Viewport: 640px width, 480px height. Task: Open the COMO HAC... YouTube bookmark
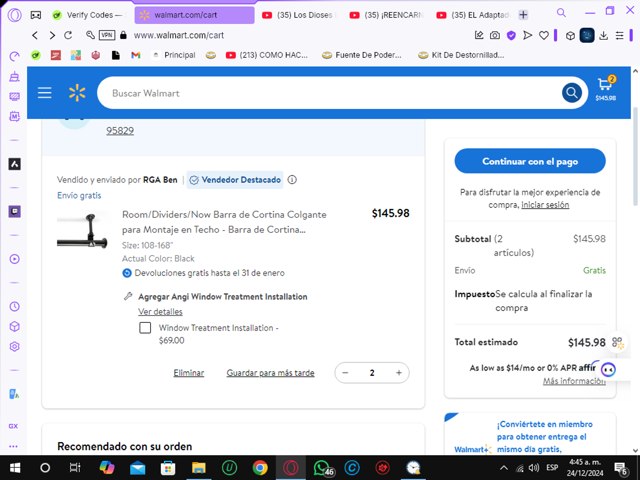tap(267, 55)
